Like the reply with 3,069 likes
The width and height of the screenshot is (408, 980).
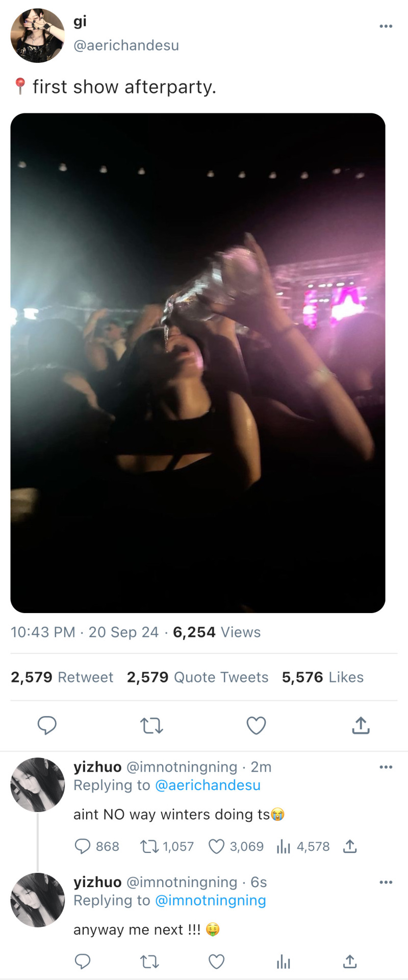point(217,847)
